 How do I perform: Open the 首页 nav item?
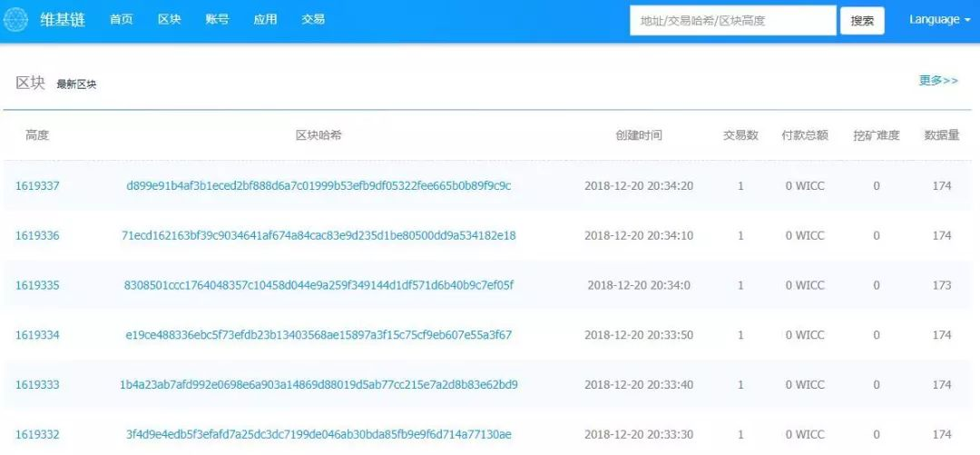pyautogui.click(x=122, y=19)
